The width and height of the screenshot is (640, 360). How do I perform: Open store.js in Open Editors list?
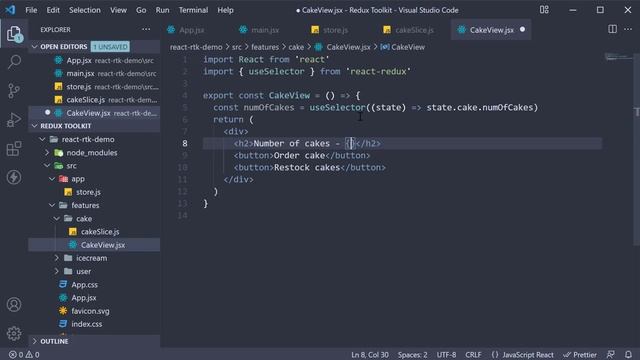tap(94, 87)
